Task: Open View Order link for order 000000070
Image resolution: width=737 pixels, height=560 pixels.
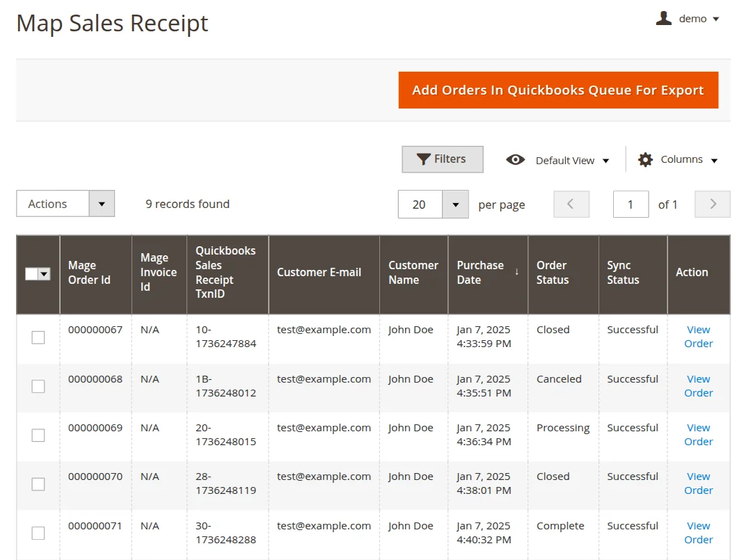Action: [x=698, y=483]
